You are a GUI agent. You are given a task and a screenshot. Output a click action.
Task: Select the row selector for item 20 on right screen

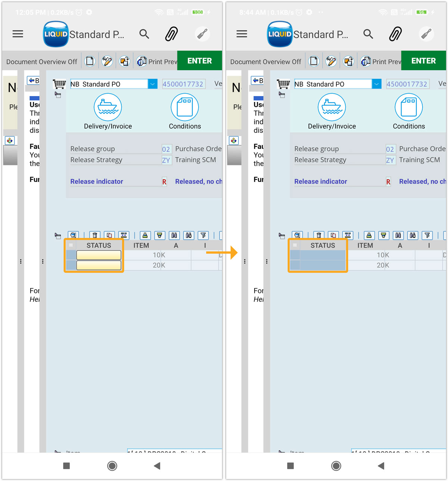tap(295, 265)
